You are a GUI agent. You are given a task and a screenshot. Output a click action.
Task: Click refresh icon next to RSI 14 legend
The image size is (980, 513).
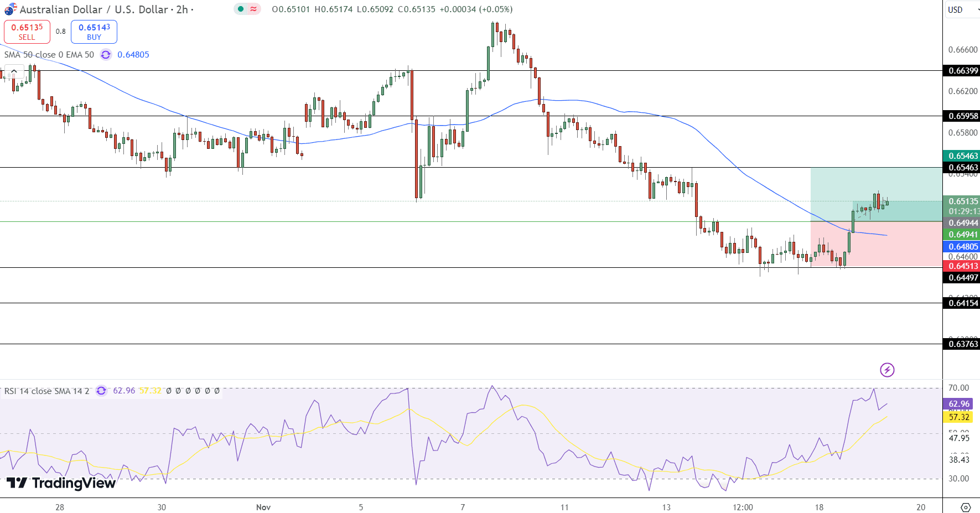coord(101,391)
